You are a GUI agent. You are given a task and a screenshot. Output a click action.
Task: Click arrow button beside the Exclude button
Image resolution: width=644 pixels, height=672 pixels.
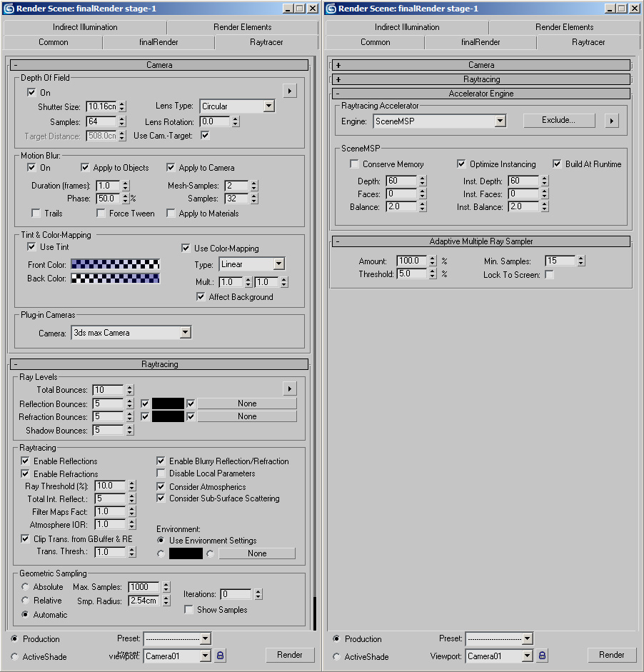611,121
